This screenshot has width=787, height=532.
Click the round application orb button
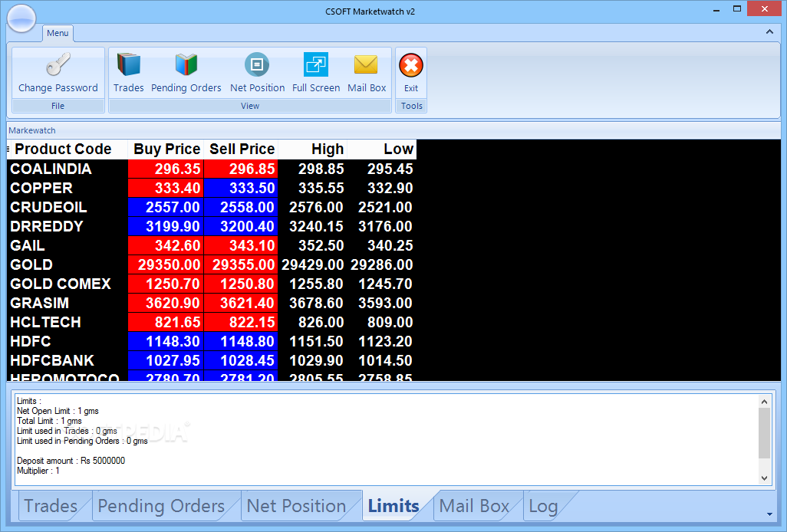click(21, 18)
